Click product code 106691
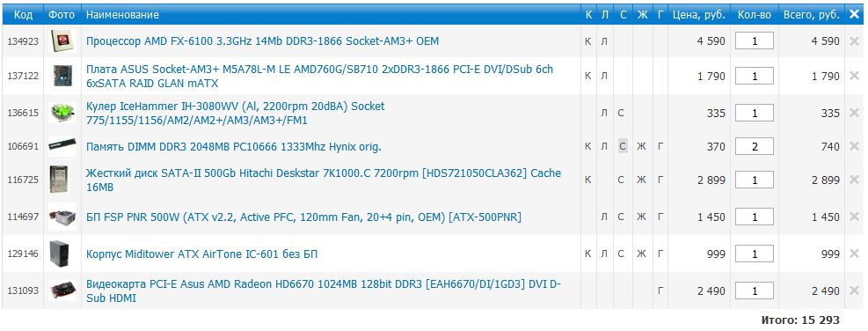The height and width of the screenshot is (331, 868). click(23, 146)
